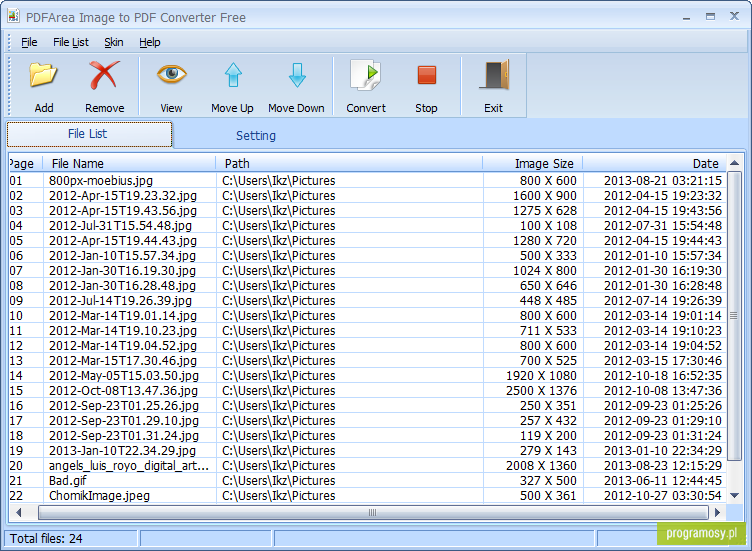Click the image size 100 X 108
752x551 pixels.
coord(549,225)
